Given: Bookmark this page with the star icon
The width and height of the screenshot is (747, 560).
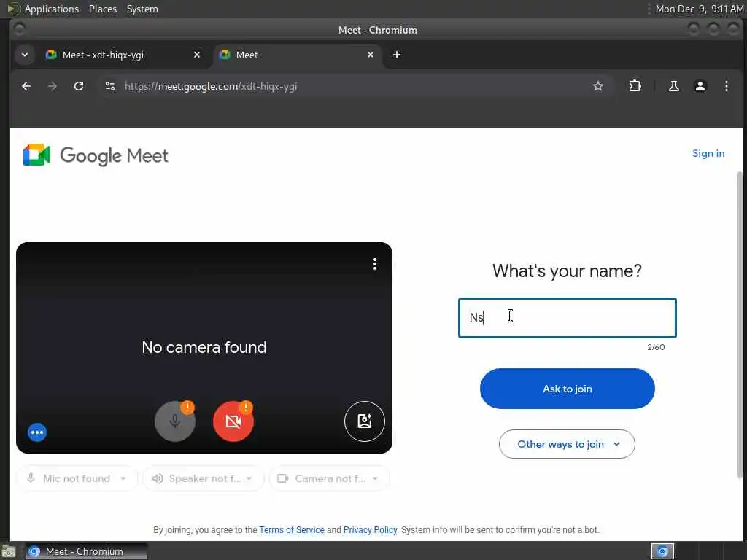Looking at the screenshot, I should pyautogui.click(x=598, y=86).
